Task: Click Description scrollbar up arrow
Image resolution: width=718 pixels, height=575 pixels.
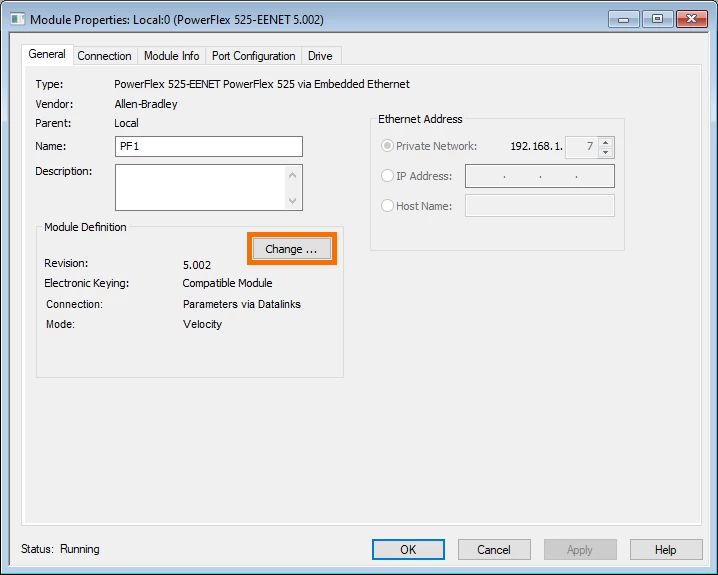Action: [x=293, y=175]
